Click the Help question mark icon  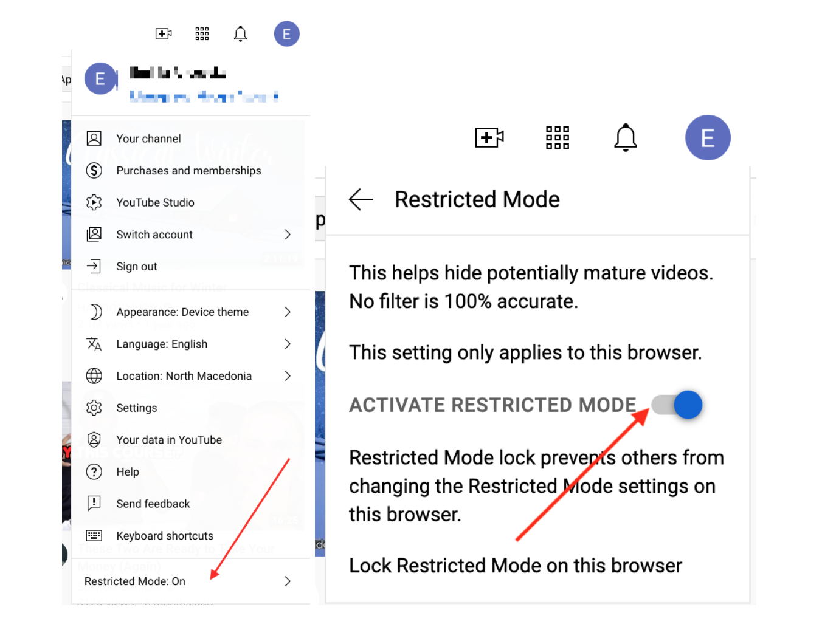[x=94, y=471]
